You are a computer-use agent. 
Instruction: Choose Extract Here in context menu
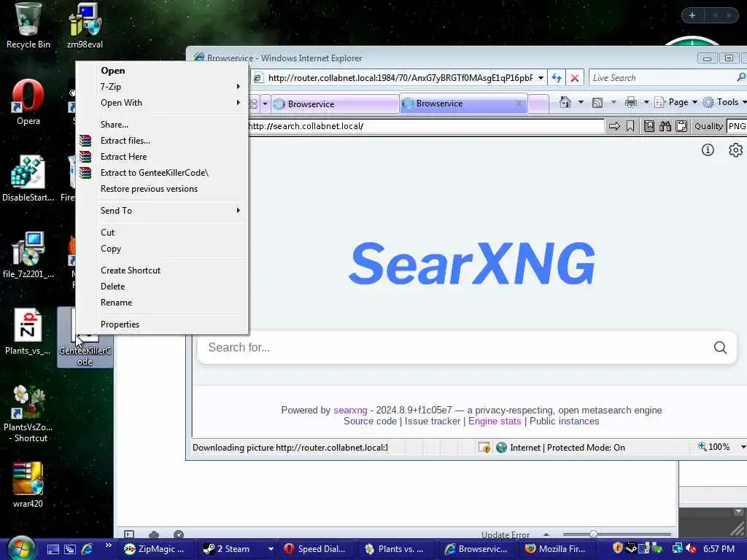click(x=162, y=157)
